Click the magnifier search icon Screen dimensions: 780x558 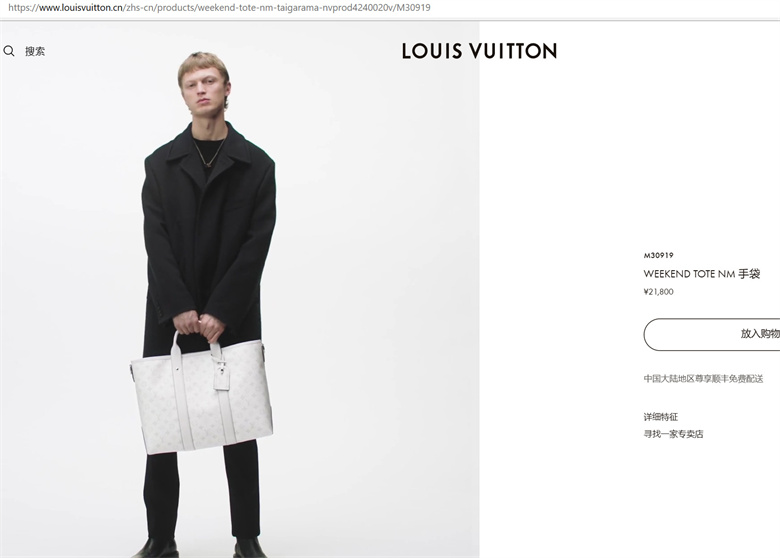[x=9, y=51]
